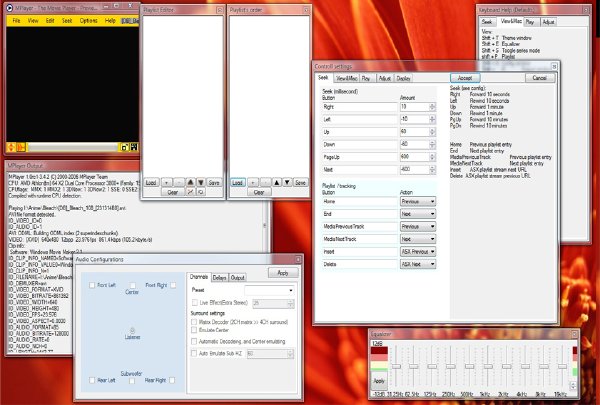The width and height of the screenshot is (600, 405).
Task: Click the small spinner at Equalizer's right edge
Action: pos(573,385)
